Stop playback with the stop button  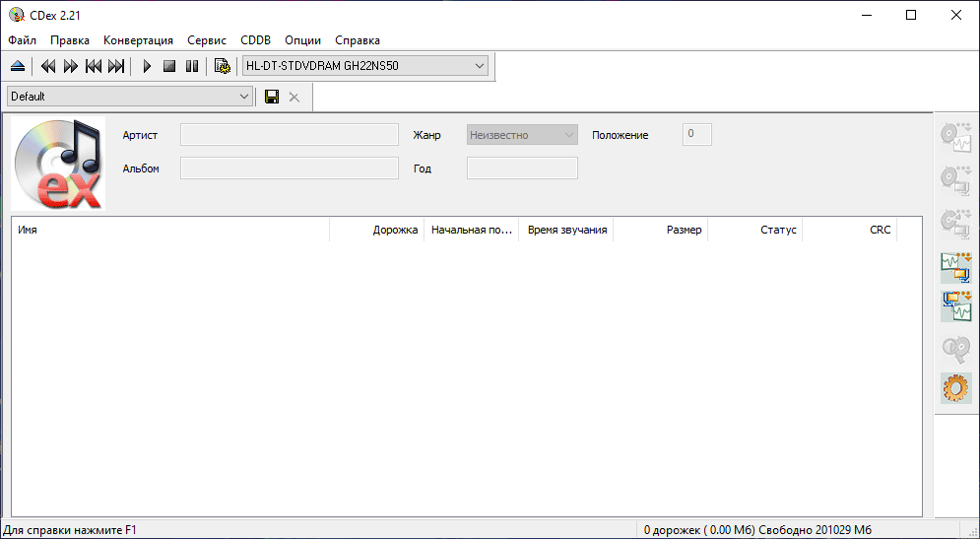pyautogui.click(x=169, y=66)
